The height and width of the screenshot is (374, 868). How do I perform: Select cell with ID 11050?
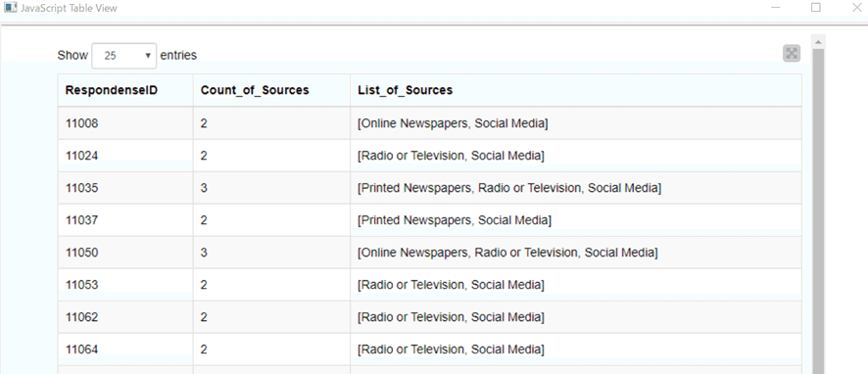125,253
